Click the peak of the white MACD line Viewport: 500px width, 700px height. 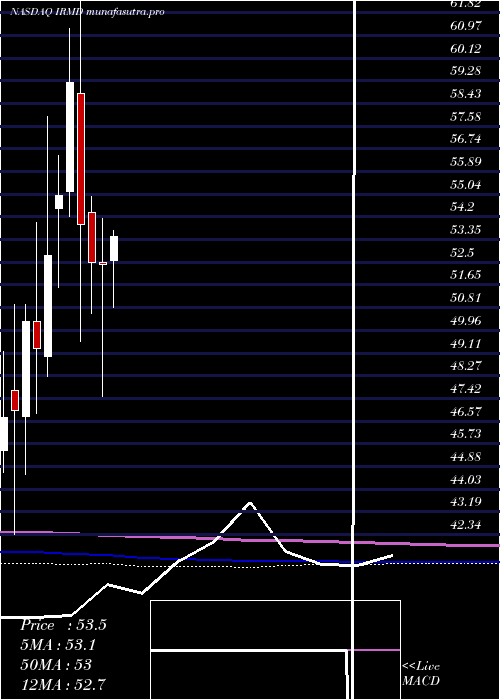point(250,503)
